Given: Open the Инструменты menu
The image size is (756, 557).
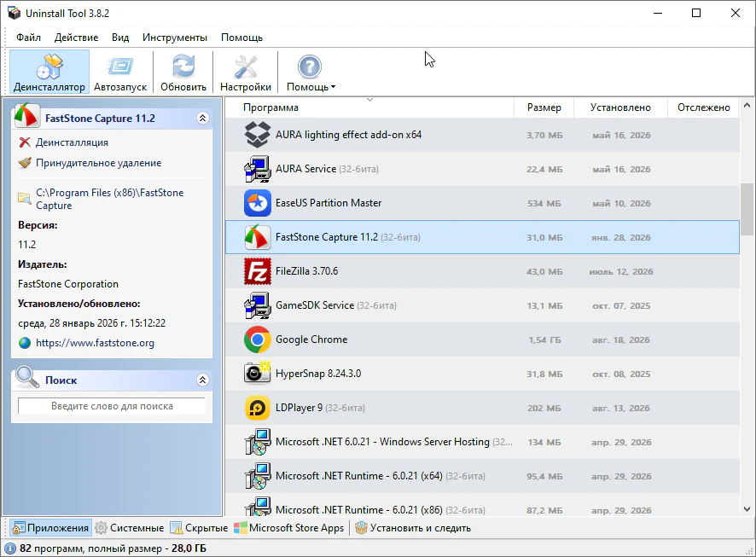Looking at the screenshot, I should (175, 38).
